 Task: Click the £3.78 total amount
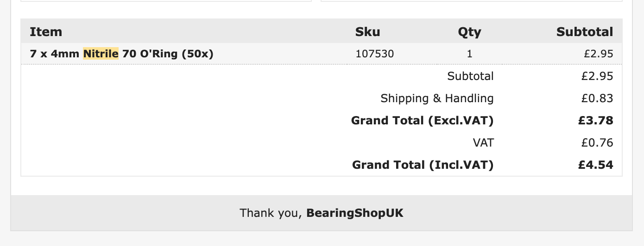point(595,120)
